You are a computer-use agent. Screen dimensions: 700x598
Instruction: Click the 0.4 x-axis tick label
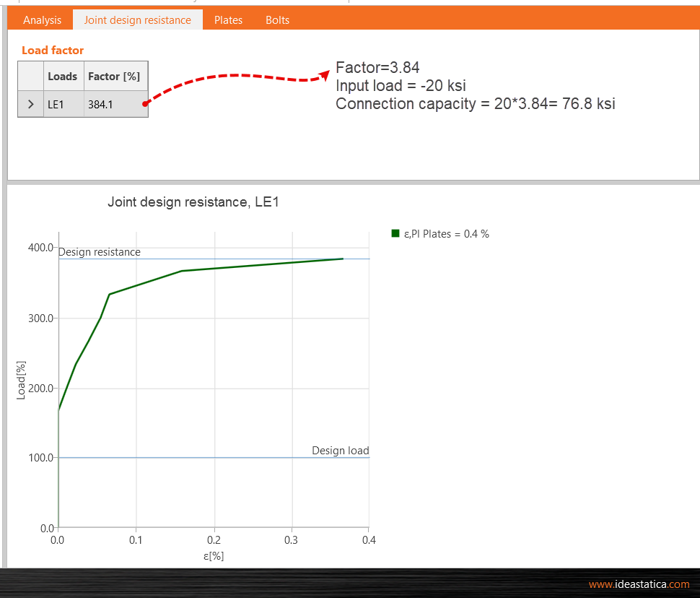[x=369, y=540]
